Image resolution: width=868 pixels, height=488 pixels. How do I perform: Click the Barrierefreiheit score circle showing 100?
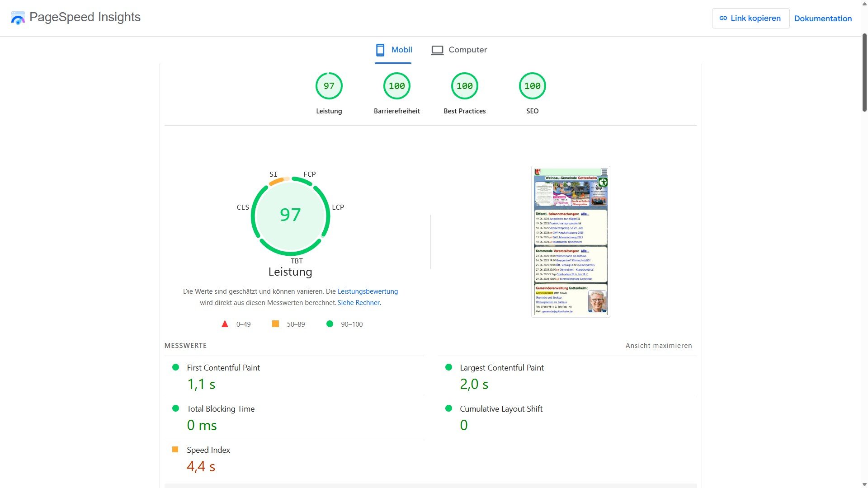click(396, 86)
